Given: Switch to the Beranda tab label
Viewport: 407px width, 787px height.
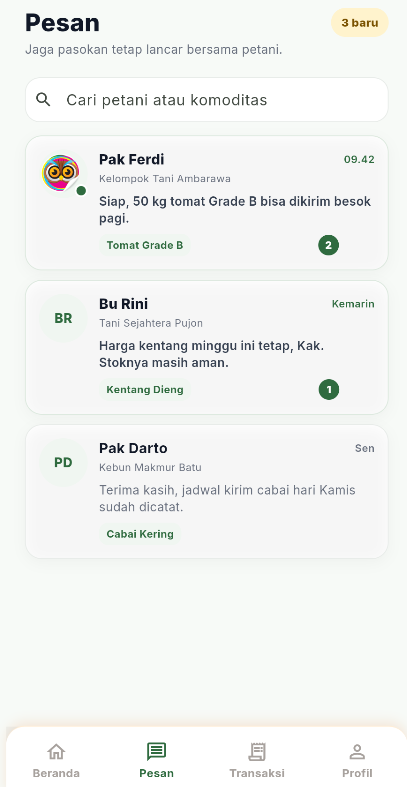Looking at the screenshot, I should coord(56,773).
